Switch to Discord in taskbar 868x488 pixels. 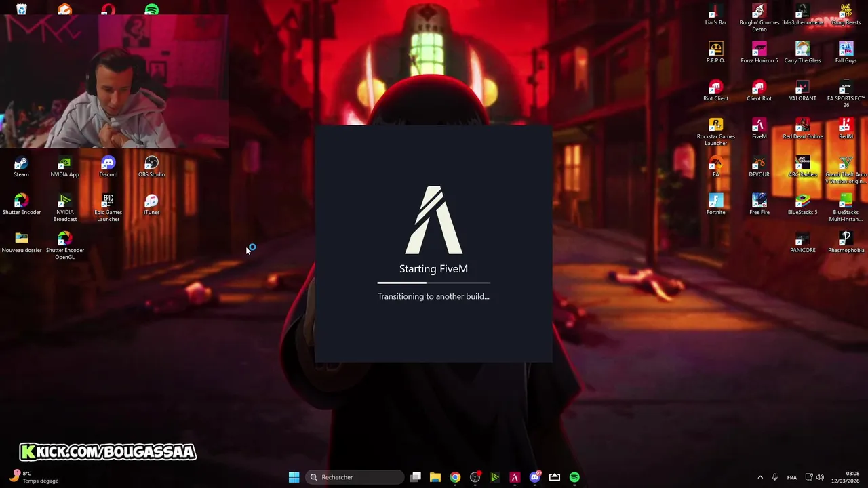(x=535, y=477)
